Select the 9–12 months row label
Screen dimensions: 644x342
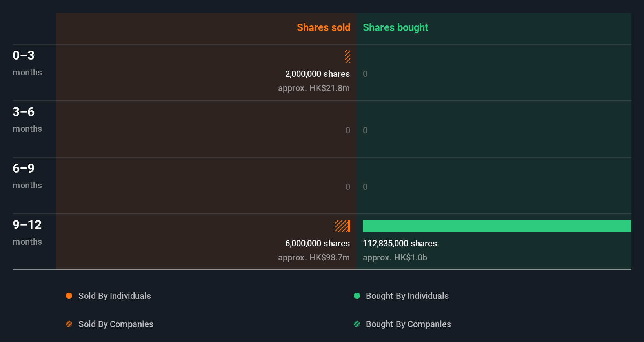(27, 232)
